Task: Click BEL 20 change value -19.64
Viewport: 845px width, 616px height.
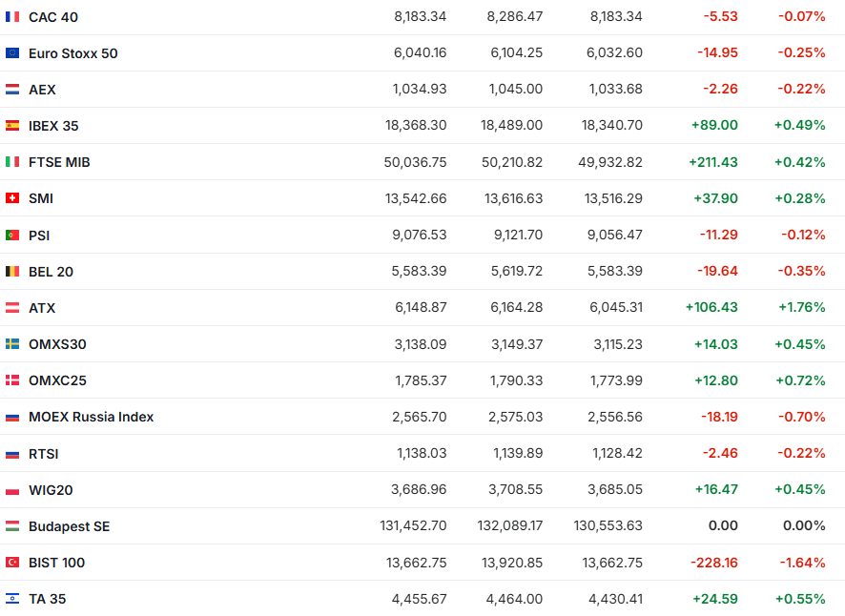Action: click(x=717, y=271)
